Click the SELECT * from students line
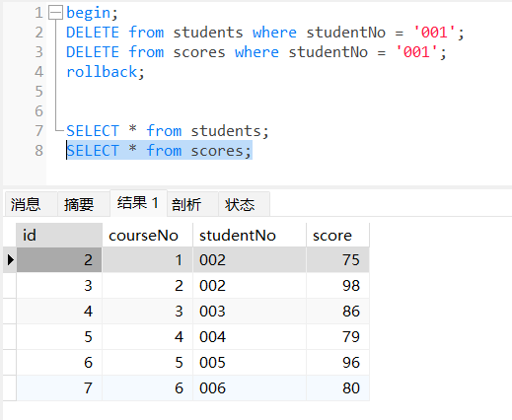Screen dimensions: 512x420 coord(168,131)
